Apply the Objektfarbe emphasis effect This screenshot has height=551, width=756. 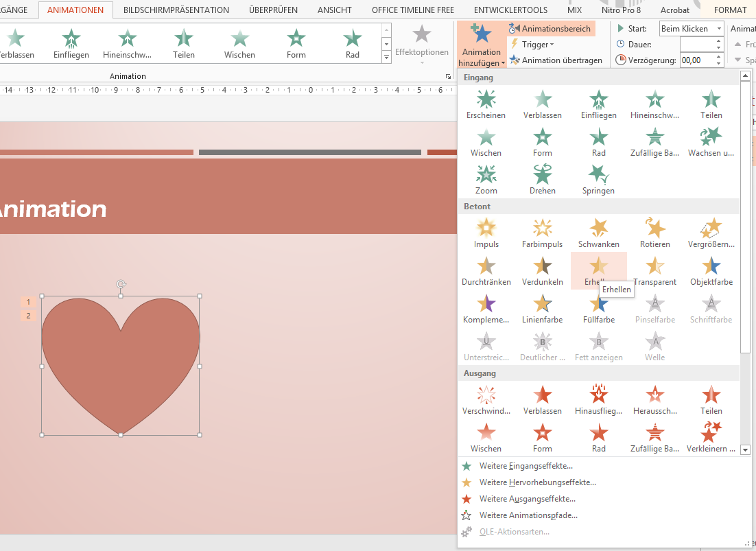[x=711, y=271]
